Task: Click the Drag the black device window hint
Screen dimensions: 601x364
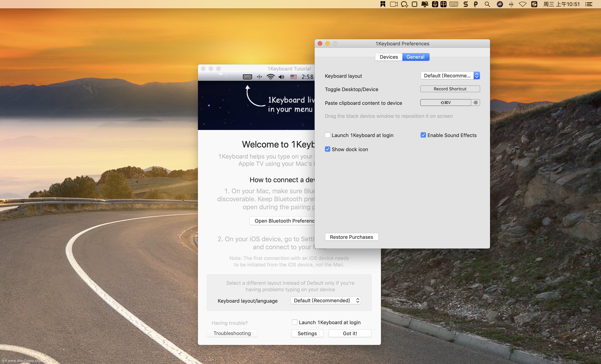Action: (389, 116)
